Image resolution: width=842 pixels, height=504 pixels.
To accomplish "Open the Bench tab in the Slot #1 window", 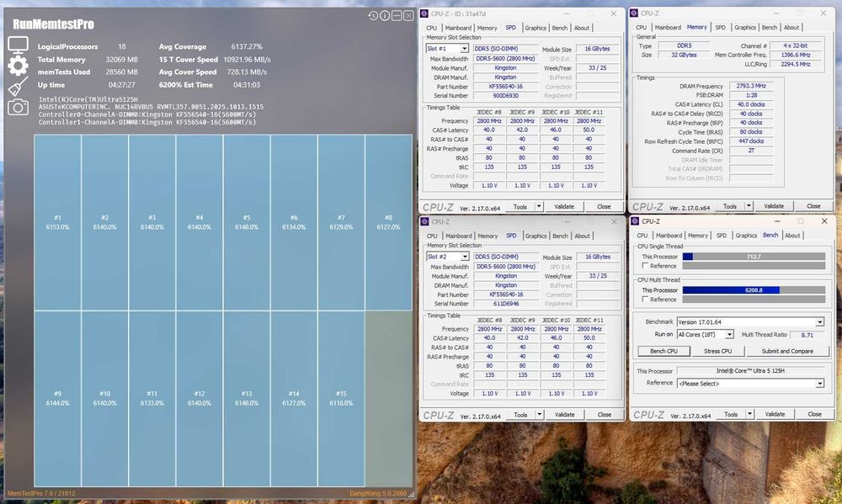I will 560,28.
